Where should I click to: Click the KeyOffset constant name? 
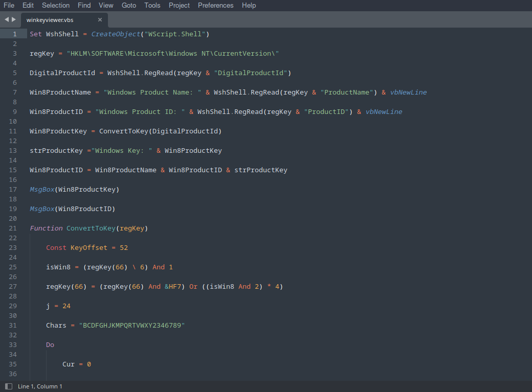pyautogui.click(x=89, y=248)
